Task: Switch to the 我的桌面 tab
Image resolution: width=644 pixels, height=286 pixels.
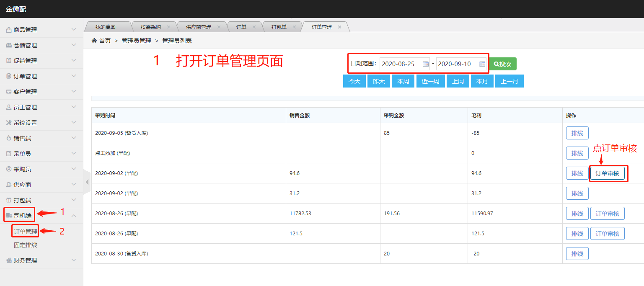Action: 105,27
